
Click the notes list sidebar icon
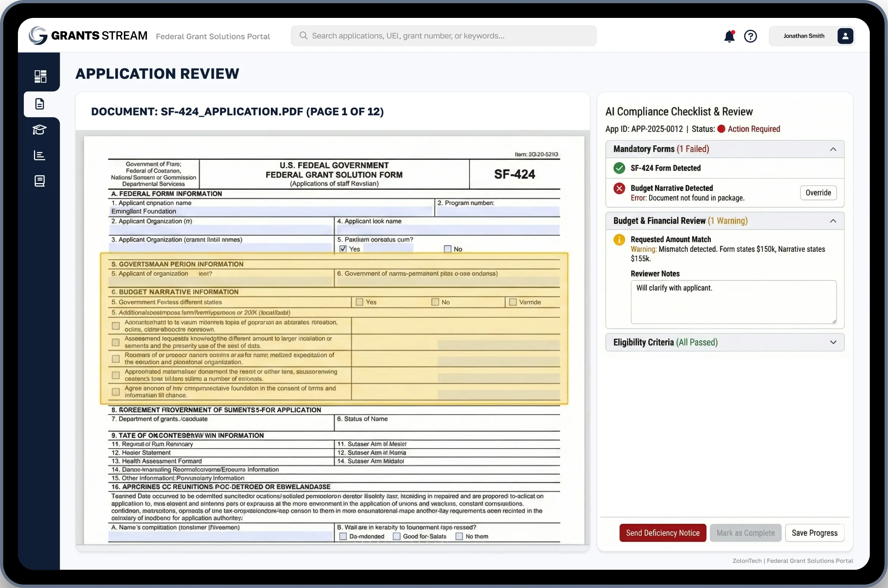[40, 181]
